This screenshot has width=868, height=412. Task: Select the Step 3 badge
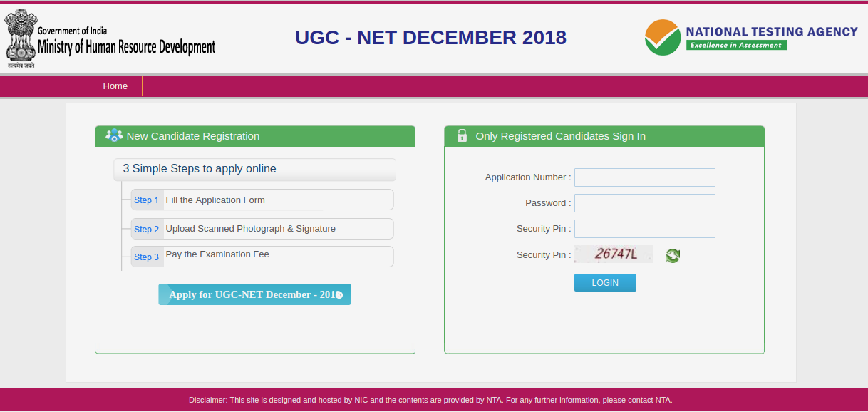click(146, 257)
